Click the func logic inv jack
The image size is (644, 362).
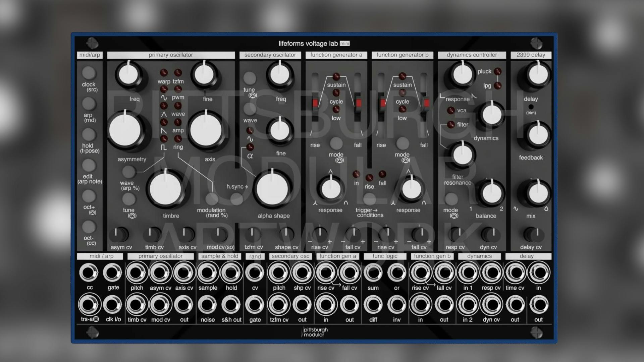pos(397,305)
